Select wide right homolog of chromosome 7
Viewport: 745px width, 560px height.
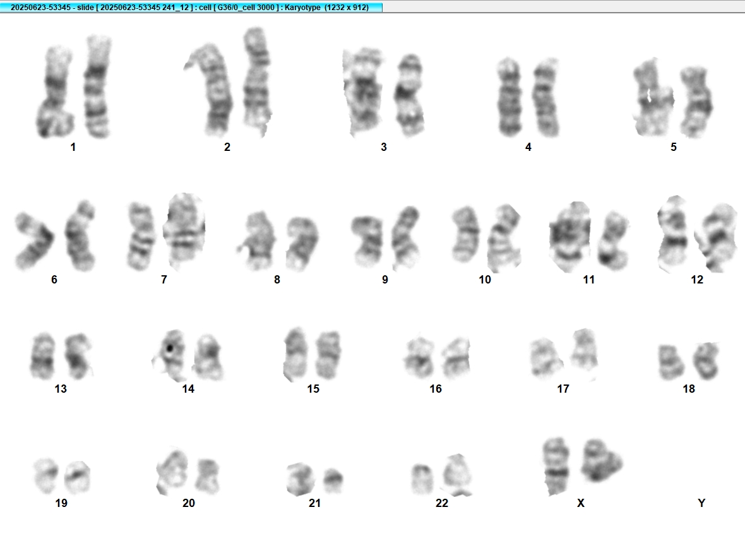click(x=184, y=231)
